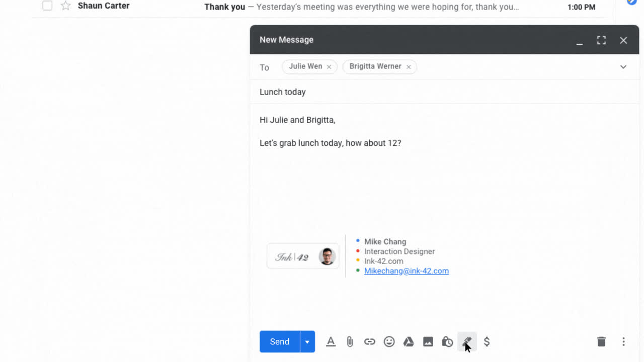Click the dollar sign send money icon
Image resolution: width=644 pixels, height=362 pixels.
coord(487,342)
